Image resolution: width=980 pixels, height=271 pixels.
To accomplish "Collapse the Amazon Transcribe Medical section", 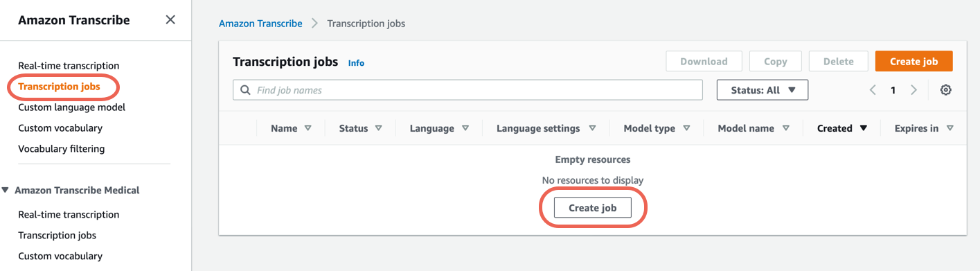I will pyautogui.click(x=6, y=190).
